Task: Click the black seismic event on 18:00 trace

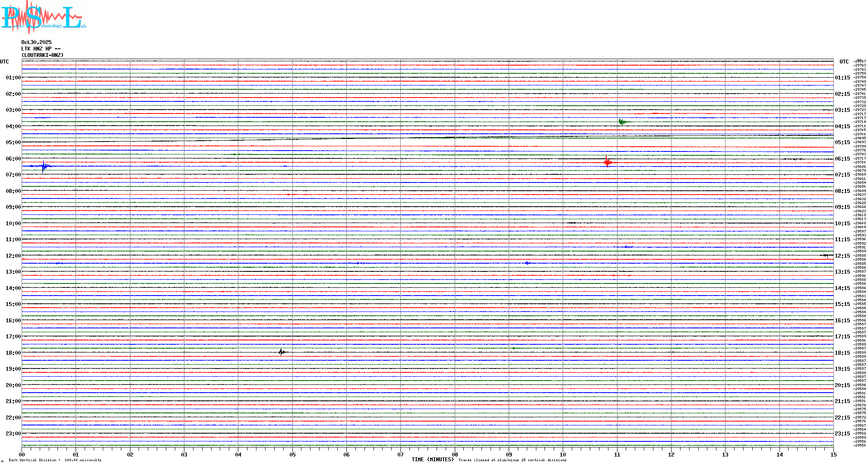Action: [282, 352]
